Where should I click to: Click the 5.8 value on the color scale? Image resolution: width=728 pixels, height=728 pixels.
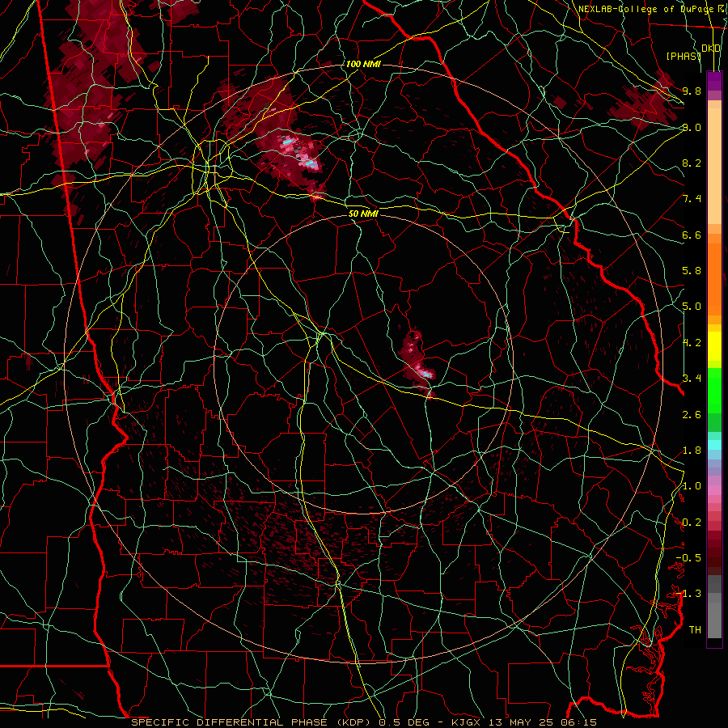692,271
